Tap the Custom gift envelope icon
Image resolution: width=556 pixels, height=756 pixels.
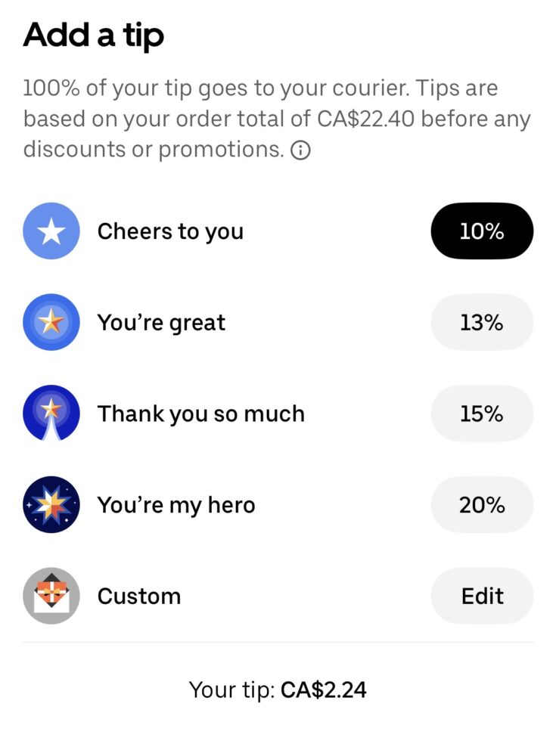51,596
